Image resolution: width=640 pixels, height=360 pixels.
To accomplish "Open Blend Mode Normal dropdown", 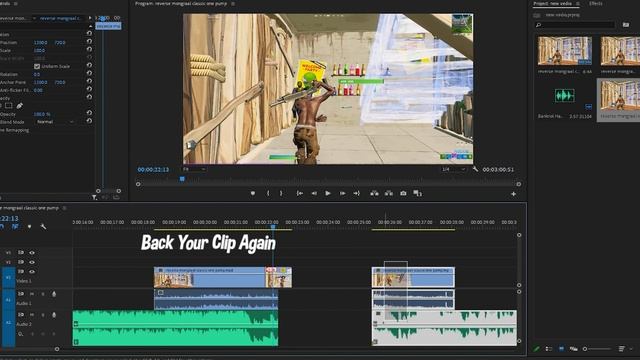I will pyautogui.click(x=55, y=122).
